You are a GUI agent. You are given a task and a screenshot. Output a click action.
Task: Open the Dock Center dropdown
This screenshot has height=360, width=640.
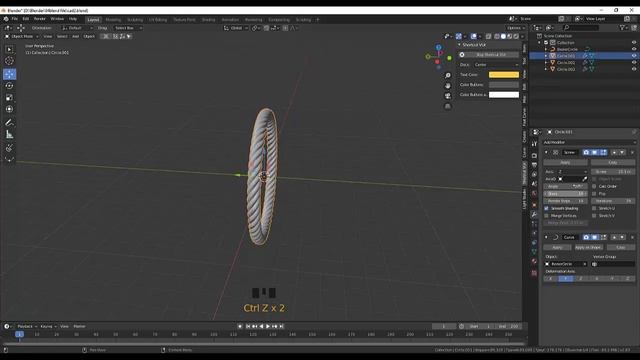(x=496, y=64)
